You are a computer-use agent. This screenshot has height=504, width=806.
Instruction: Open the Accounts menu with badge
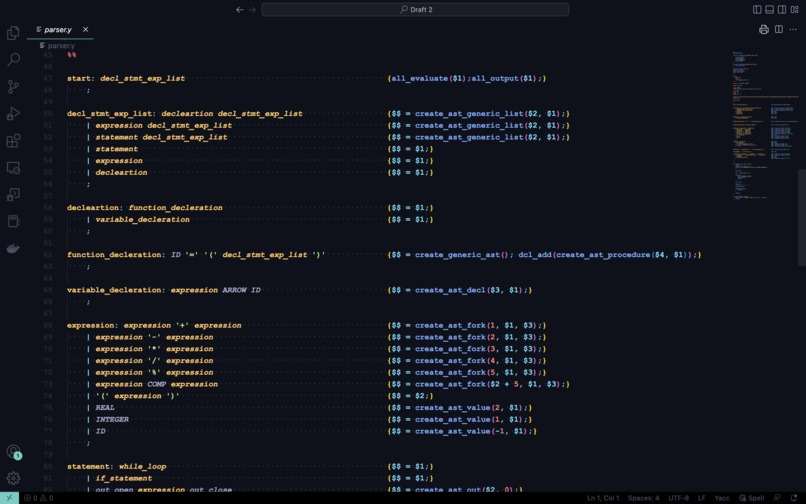[x=13, y=452]
